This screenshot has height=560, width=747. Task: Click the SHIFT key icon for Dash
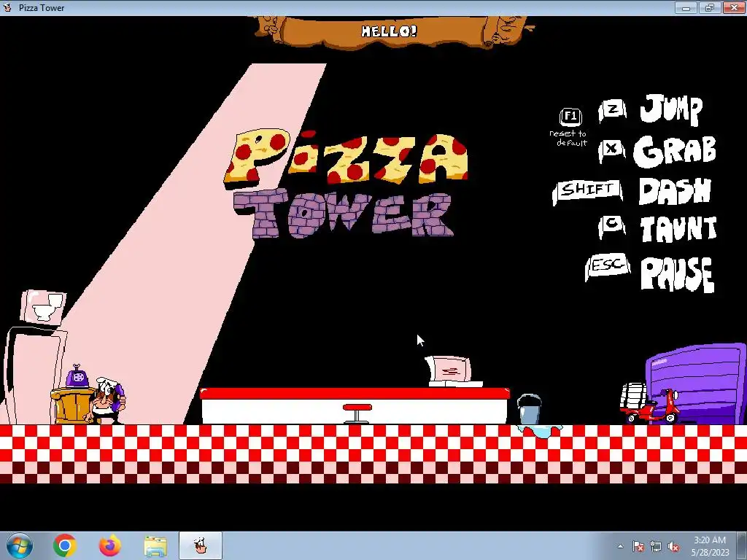pos(587,191)
